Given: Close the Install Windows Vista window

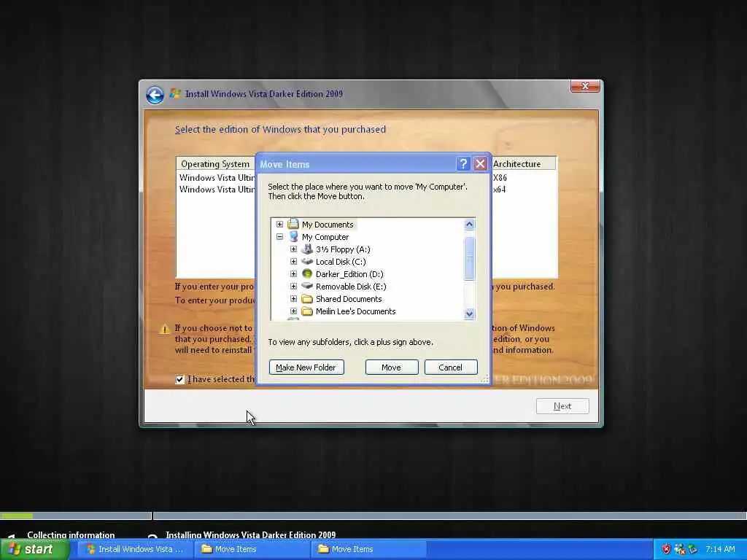Looking at the screenshot, I should [x=585, y=86].
